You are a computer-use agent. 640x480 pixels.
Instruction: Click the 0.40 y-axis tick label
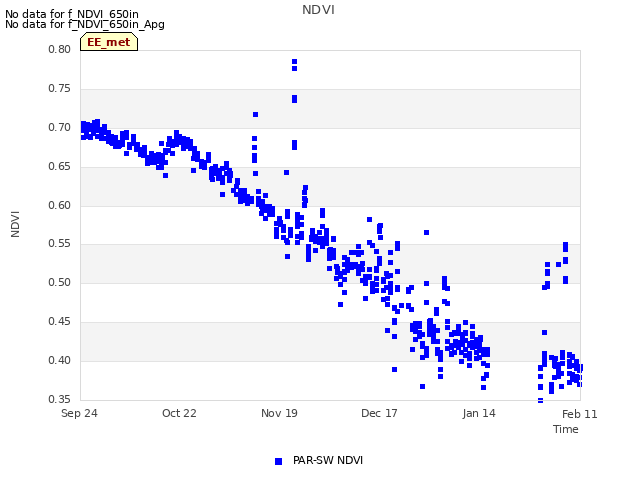pos(60,360)
